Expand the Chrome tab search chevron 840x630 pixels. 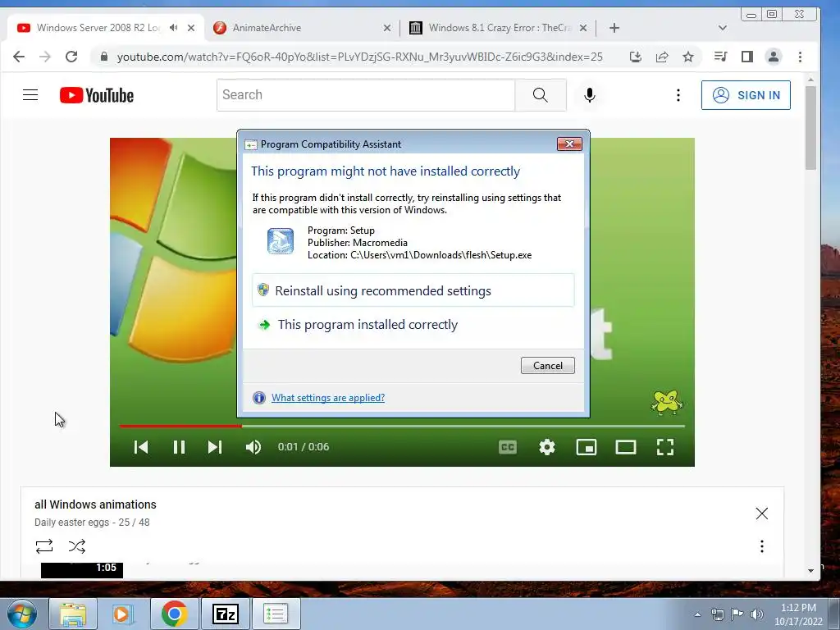click(x=722, y=28)
